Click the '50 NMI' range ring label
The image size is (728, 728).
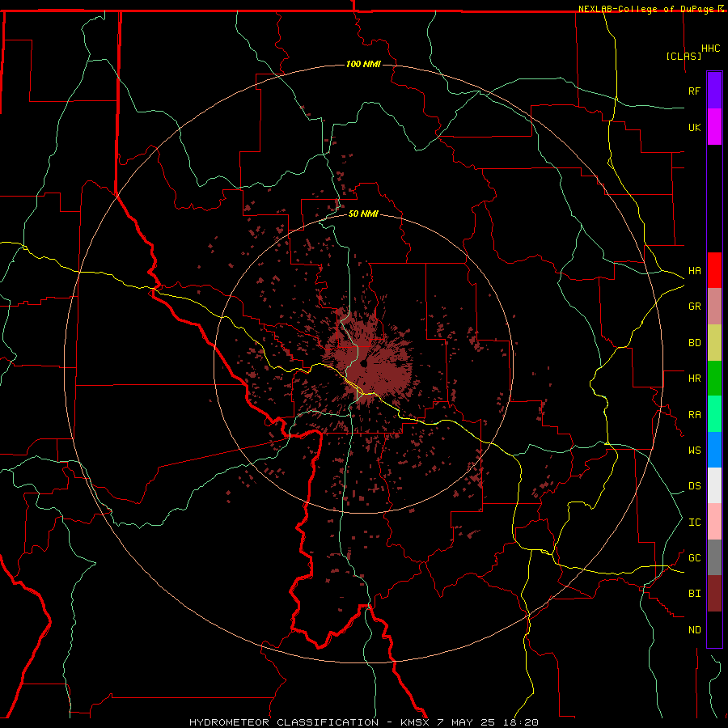pos(363,214)
